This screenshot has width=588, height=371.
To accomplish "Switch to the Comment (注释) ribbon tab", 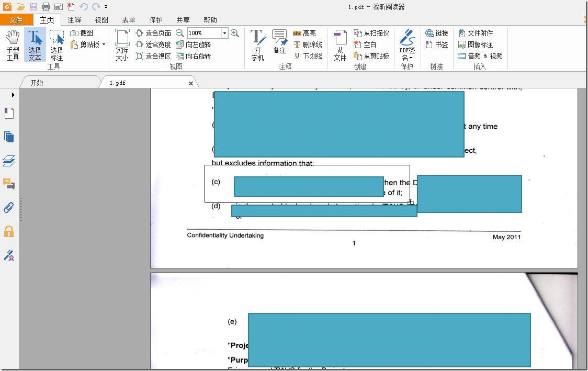I will point(74,20).
